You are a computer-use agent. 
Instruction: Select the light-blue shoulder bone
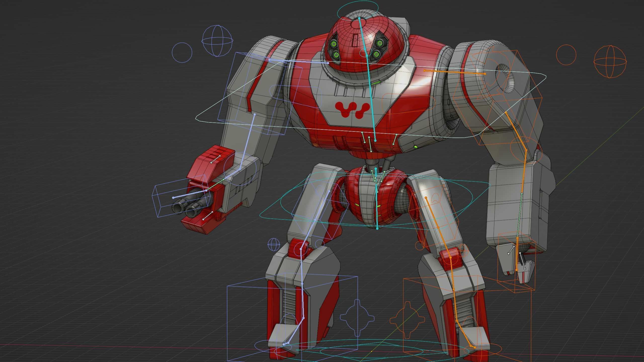point(299,62)
